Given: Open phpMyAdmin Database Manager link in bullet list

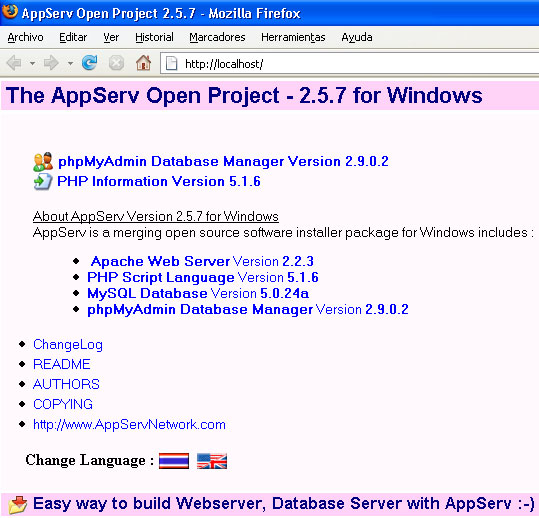Looking at the screenshot, I should tap(248, 310).
